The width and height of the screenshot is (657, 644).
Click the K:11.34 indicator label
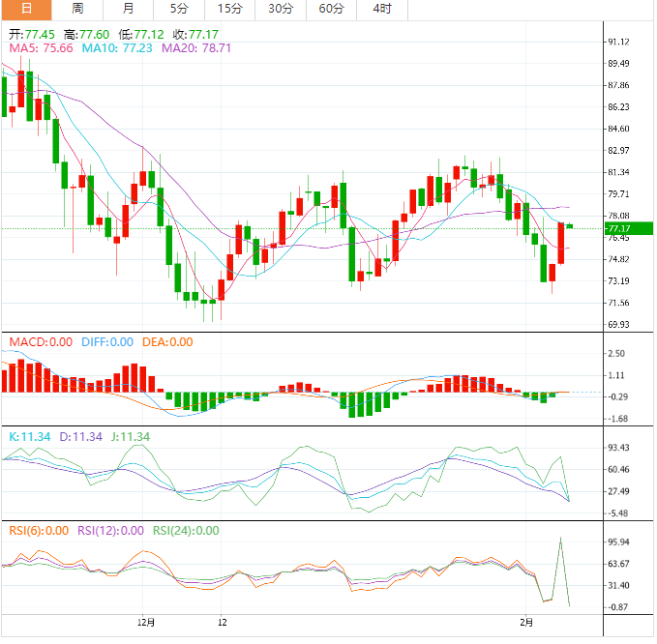[x=30, y=437]
